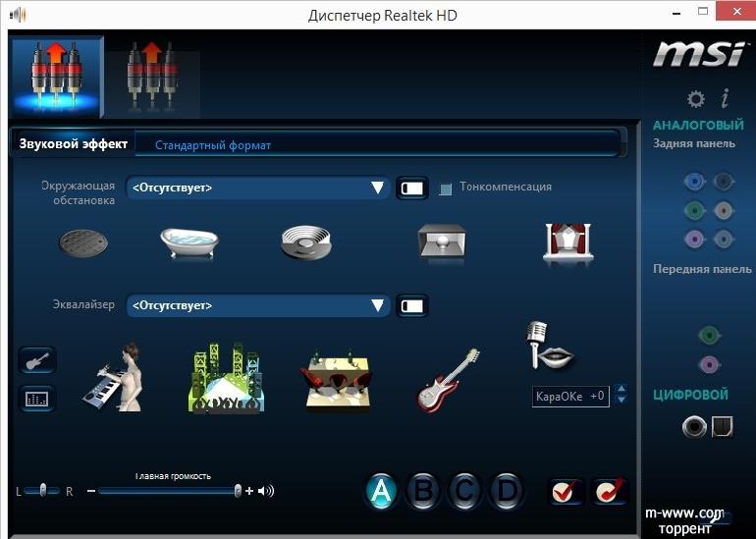Choose the sewer manhole cover environment
Image resolution: width=756 pixels, height=539 pixels.
click(x=83, y=242)
